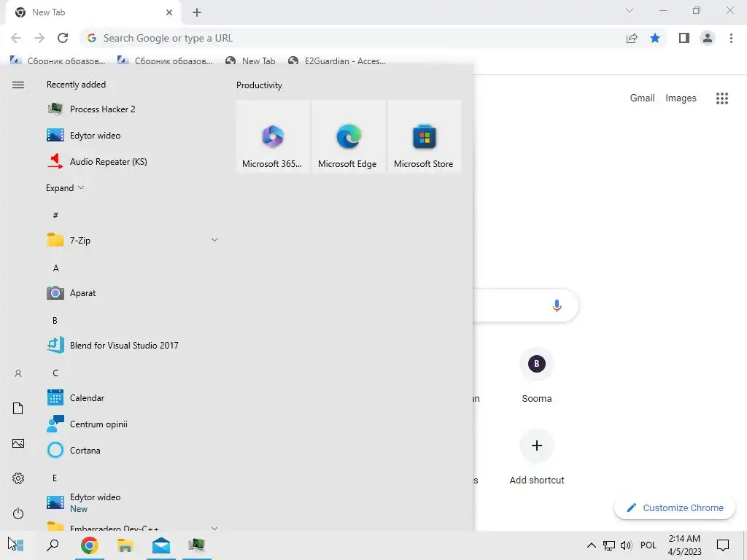The image size is (747, 560).
Task: Launch Process Hacker 2 from Recently added
Action: point(133,109)
